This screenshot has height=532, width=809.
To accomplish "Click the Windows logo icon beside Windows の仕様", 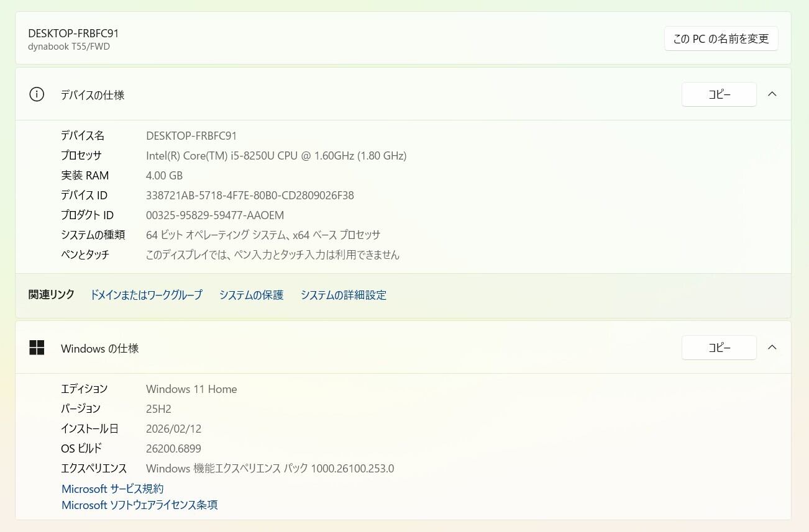I will (37, 348).
